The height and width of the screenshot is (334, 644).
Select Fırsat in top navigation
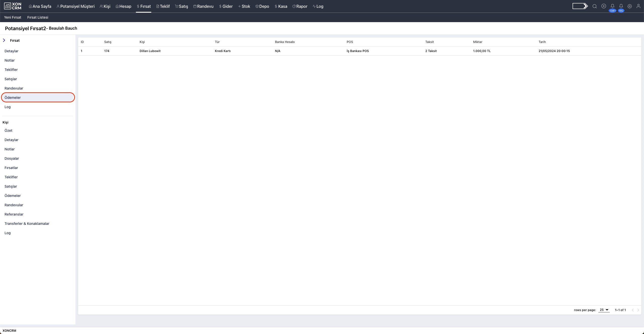pos(144,6)
